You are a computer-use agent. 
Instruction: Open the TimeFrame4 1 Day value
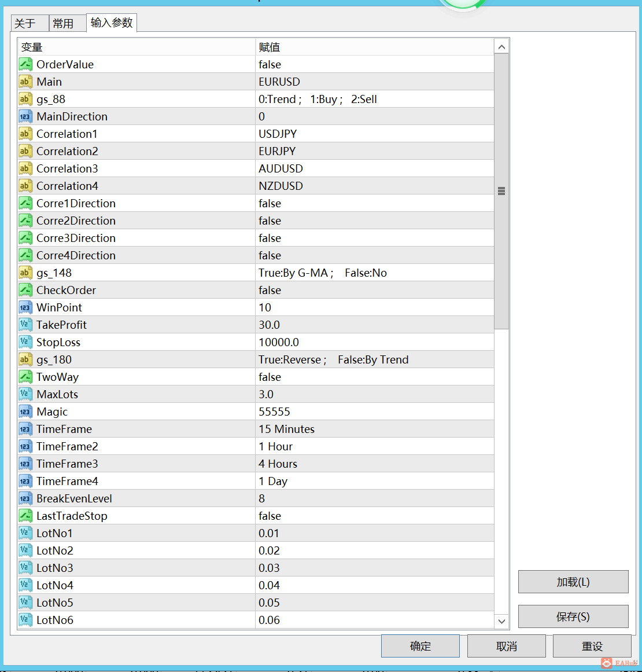[x=374, y=481]
